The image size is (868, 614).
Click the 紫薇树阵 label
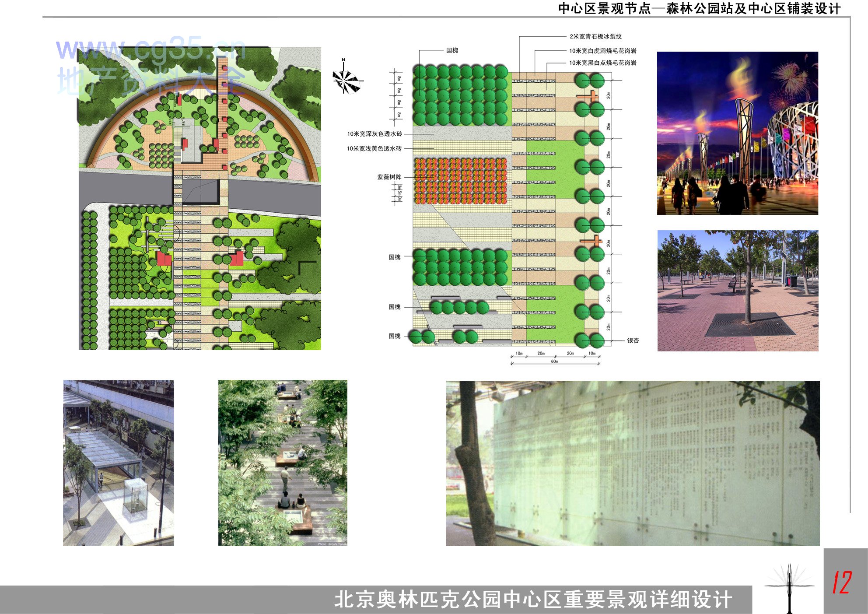click(x=389, y=177)
